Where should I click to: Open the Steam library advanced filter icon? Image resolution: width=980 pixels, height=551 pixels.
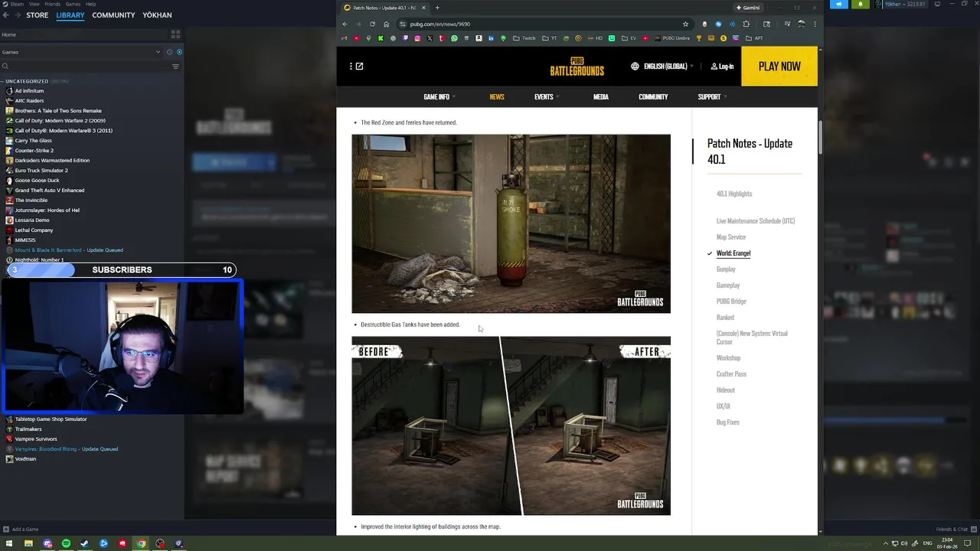(175, 67)
